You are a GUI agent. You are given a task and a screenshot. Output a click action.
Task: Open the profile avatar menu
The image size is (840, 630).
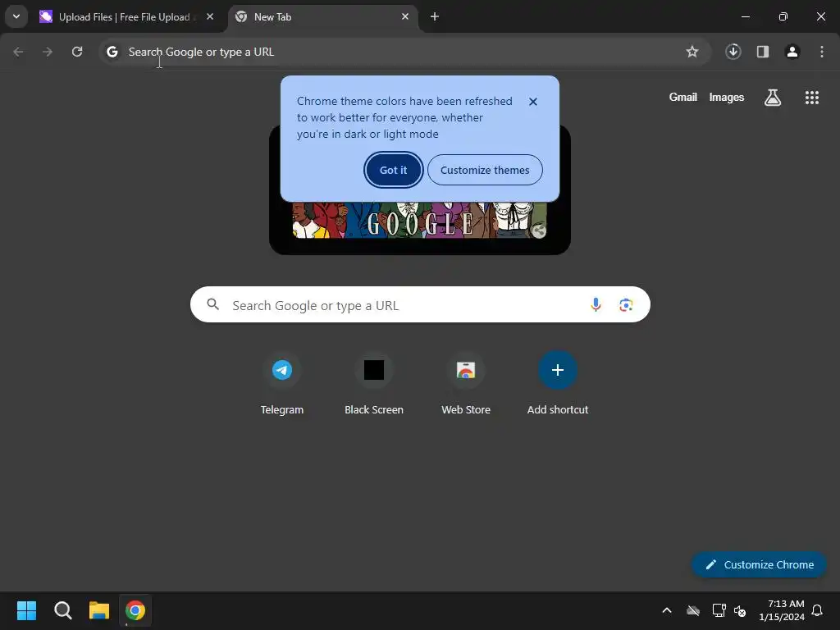pos(792,52)
